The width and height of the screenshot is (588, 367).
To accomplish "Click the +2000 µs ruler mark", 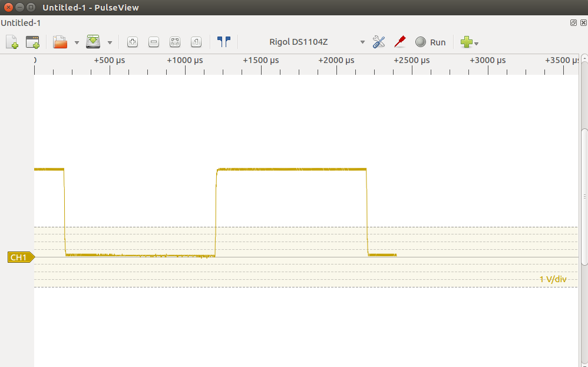I will 336,60.
